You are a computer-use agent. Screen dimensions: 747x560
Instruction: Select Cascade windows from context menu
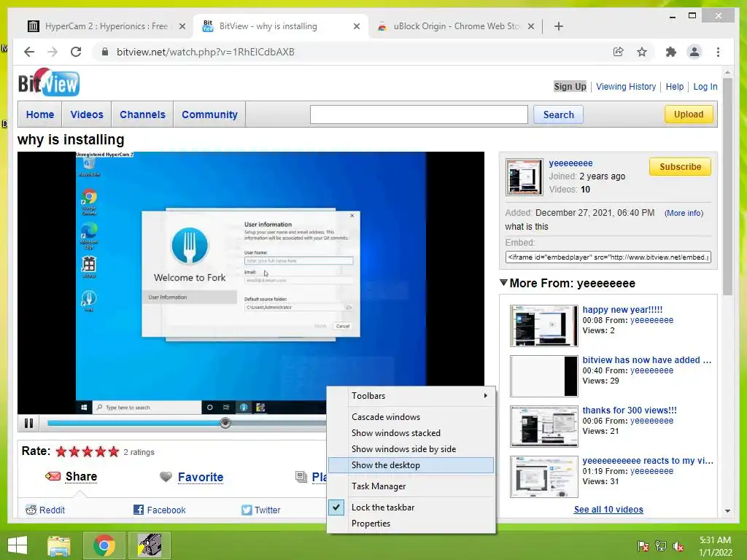[x=411, y=416]
